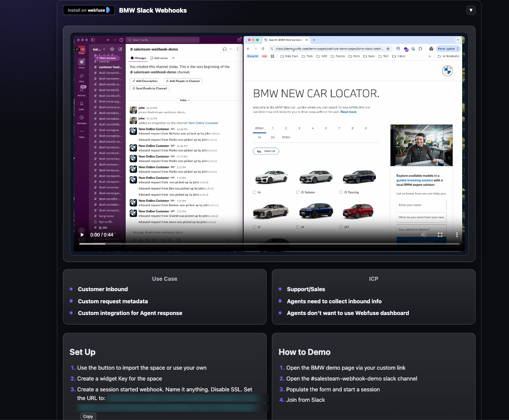Open a new browser tab with plus

pyautogui.click(x=314, y=40)
